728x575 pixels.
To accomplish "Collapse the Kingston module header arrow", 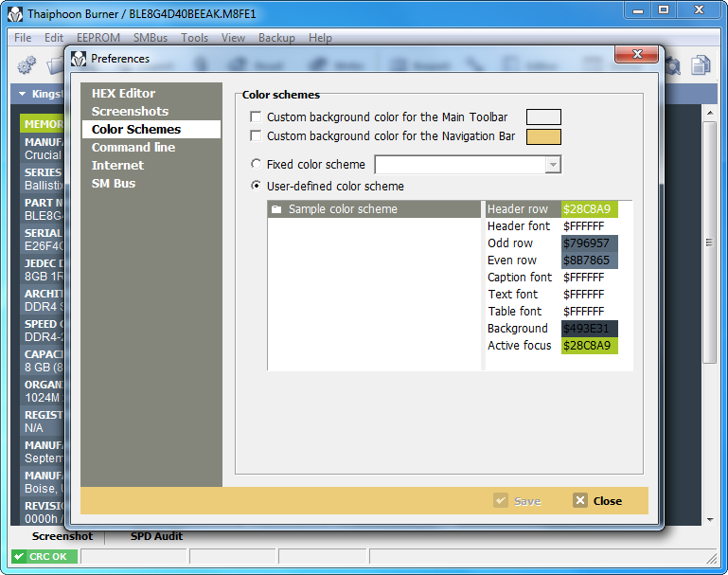I will pyautogui.click(x=22, y=94).
